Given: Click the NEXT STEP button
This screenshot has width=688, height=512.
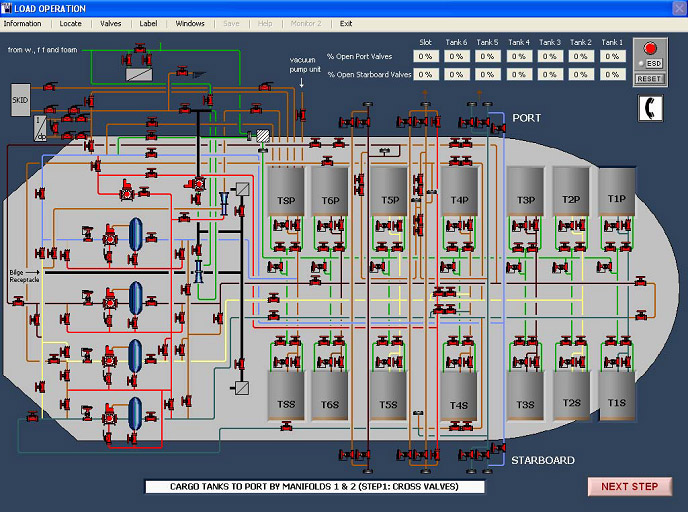Looking at the screenshot, I should [630, 487].
